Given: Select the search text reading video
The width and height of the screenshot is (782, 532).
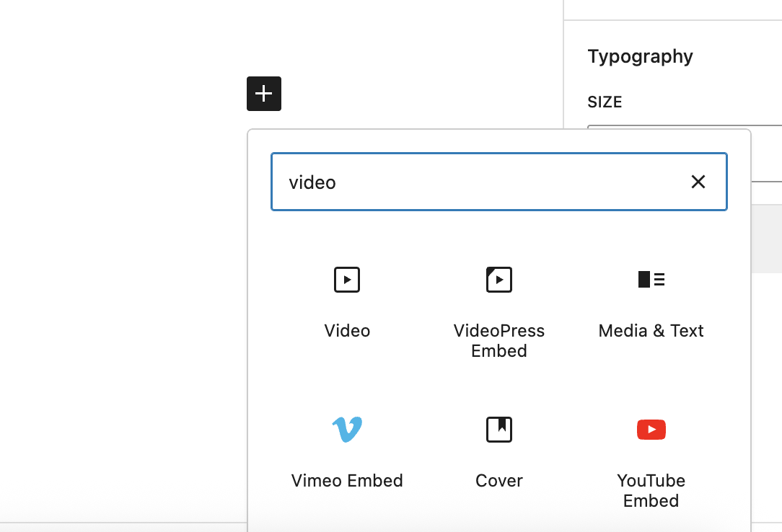Looking at the screenshot, I should tap(312, 182).
